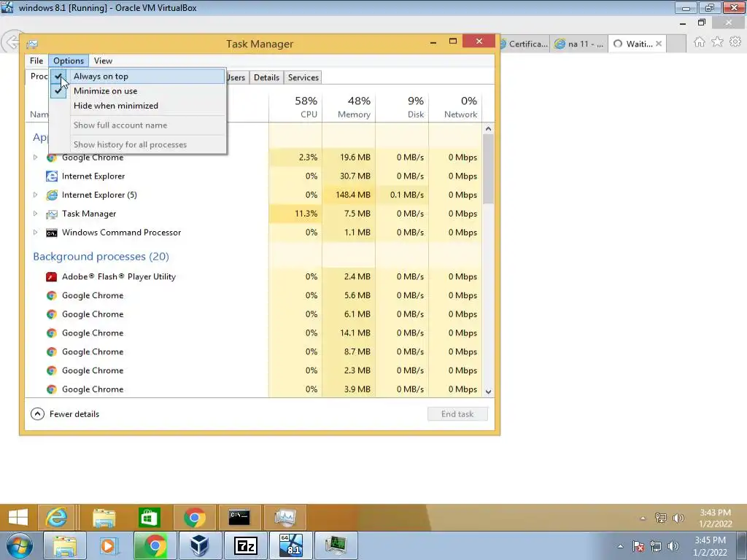747x560 pixels.
Task: Select Internet Explorer (5) row icon
Action: (52, 195)
